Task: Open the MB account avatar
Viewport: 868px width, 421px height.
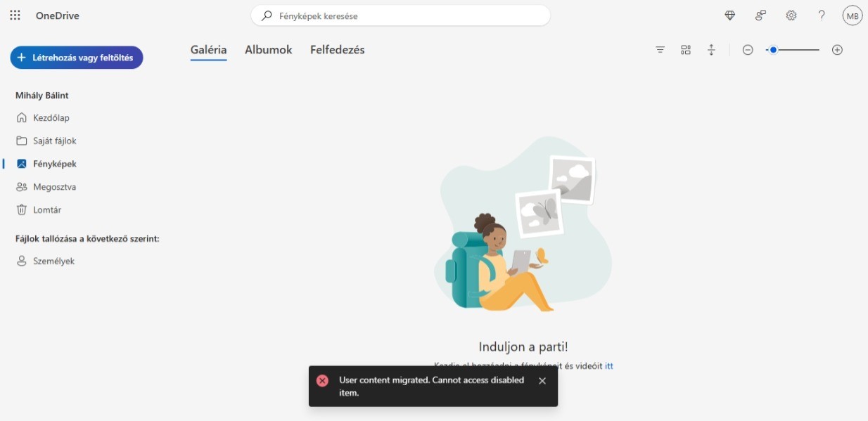Action: point(853,15)
